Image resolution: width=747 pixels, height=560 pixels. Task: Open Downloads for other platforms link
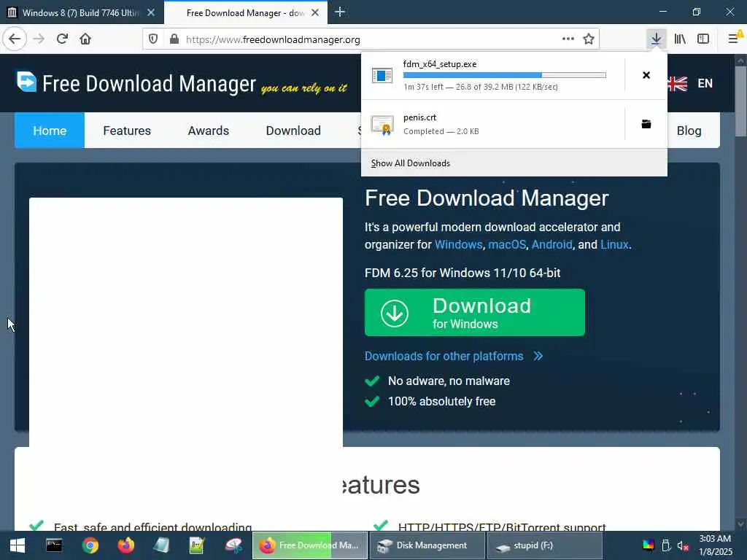click(x=454, y=356)
